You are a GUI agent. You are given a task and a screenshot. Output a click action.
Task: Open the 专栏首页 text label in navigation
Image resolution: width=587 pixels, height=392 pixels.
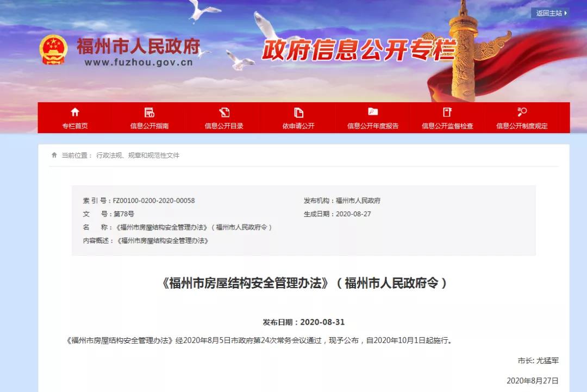click(x=75, y=126)
